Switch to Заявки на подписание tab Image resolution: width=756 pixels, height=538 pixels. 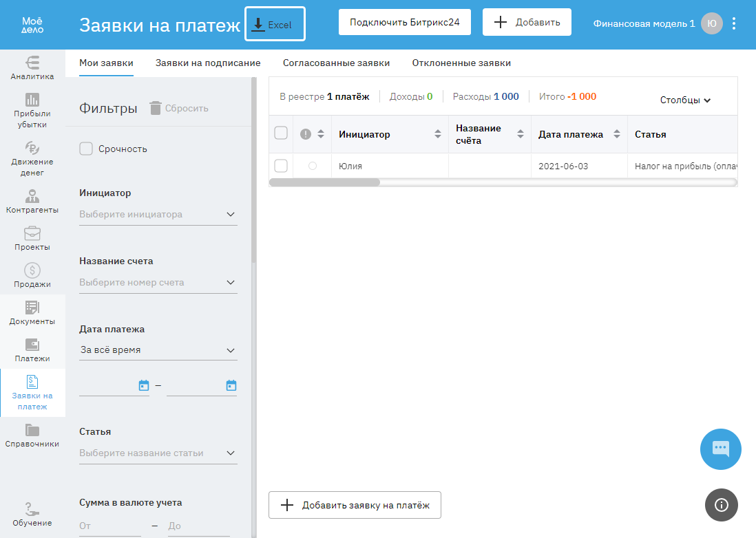(208, 63)
